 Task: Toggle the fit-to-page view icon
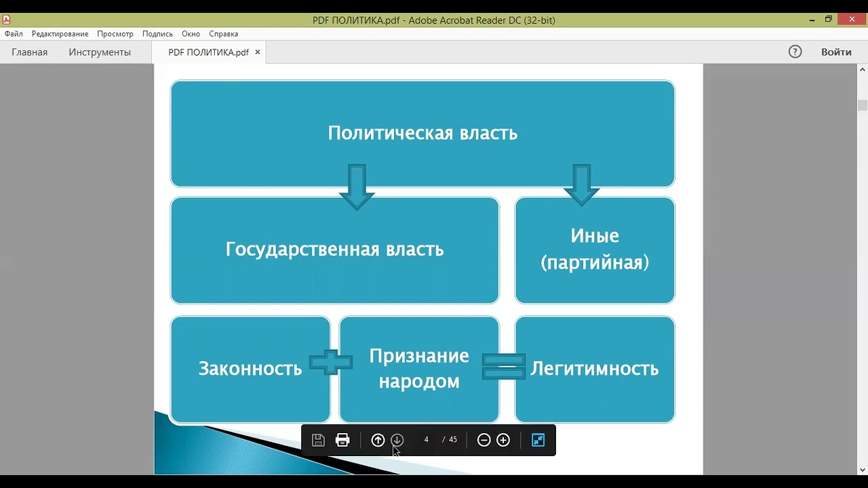point(538,440)
